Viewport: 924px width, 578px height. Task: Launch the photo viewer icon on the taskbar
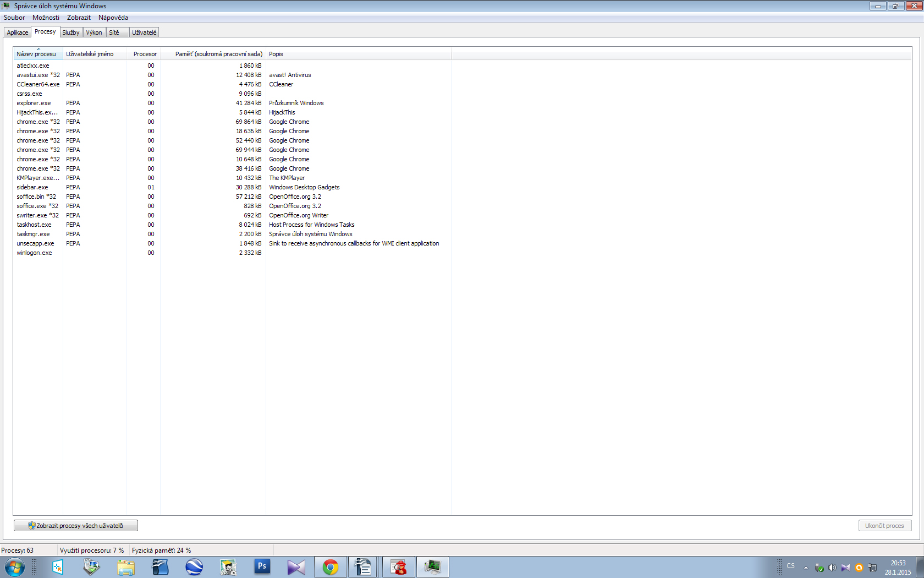point(91,567)
